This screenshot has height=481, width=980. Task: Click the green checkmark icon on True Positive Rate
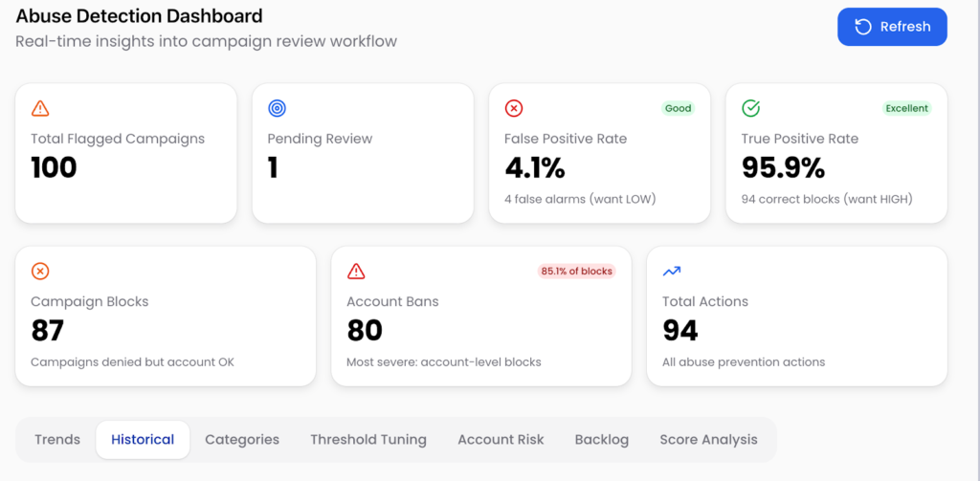751,108
